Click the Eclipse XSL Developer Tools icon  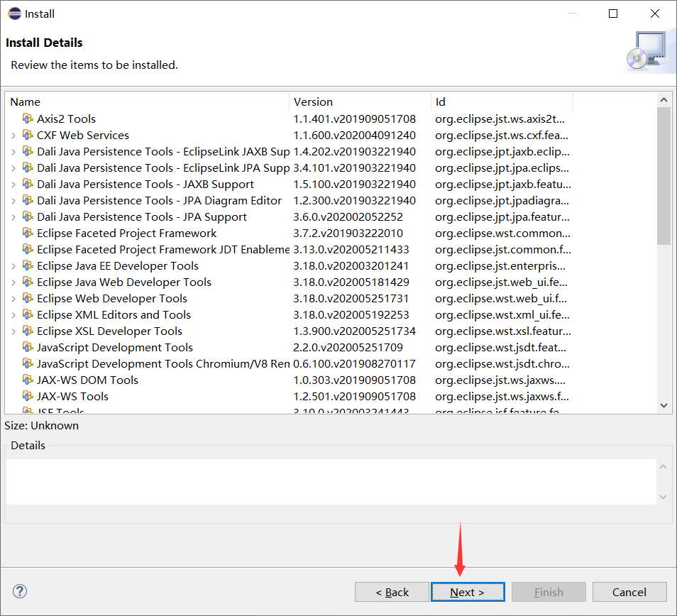28,331
